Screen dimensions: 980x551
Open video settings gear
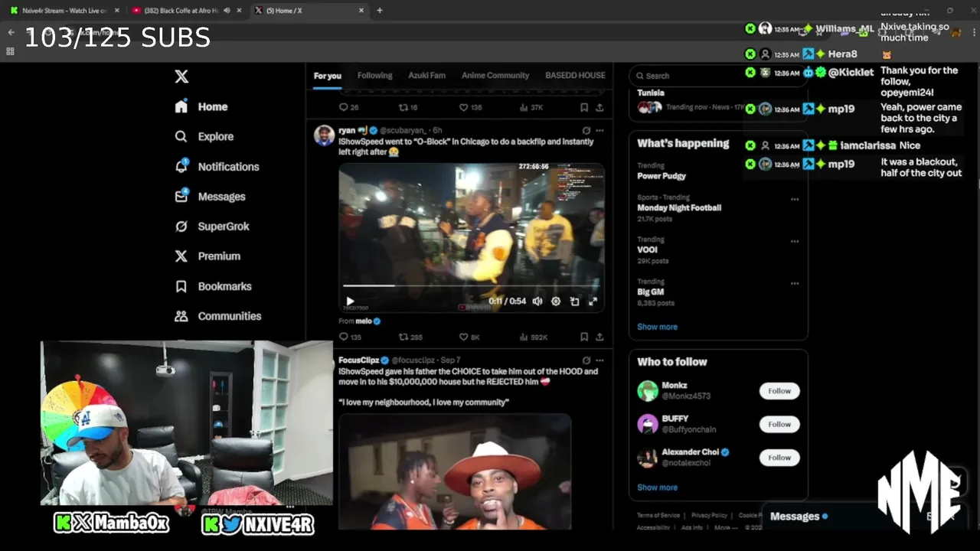pos(556,302)
